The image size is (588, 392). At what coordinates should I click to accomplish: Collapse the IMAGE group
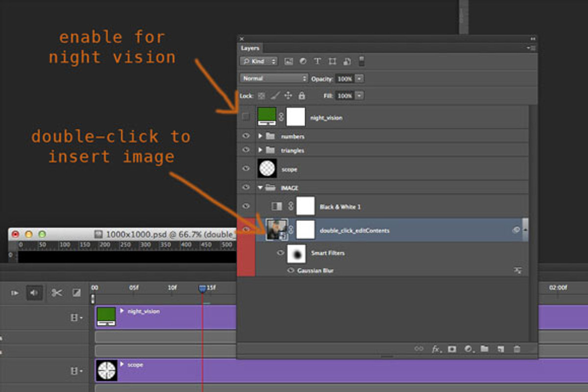pos(261,187)
